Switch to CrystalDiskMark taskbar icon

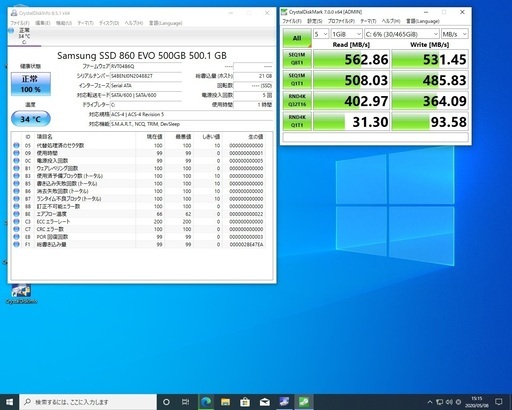pyautogui.click(x=304, y=402)
